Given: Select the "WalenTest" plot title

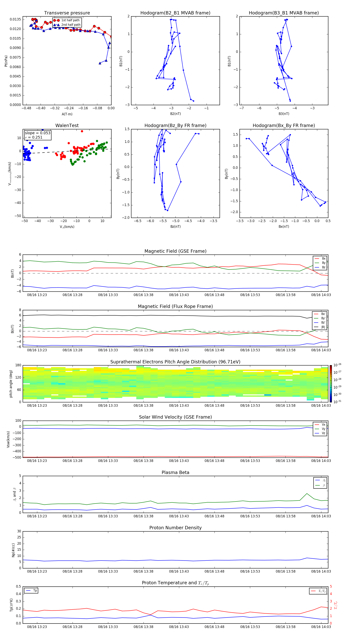Looking at the screenshot, I should [67, 125].
